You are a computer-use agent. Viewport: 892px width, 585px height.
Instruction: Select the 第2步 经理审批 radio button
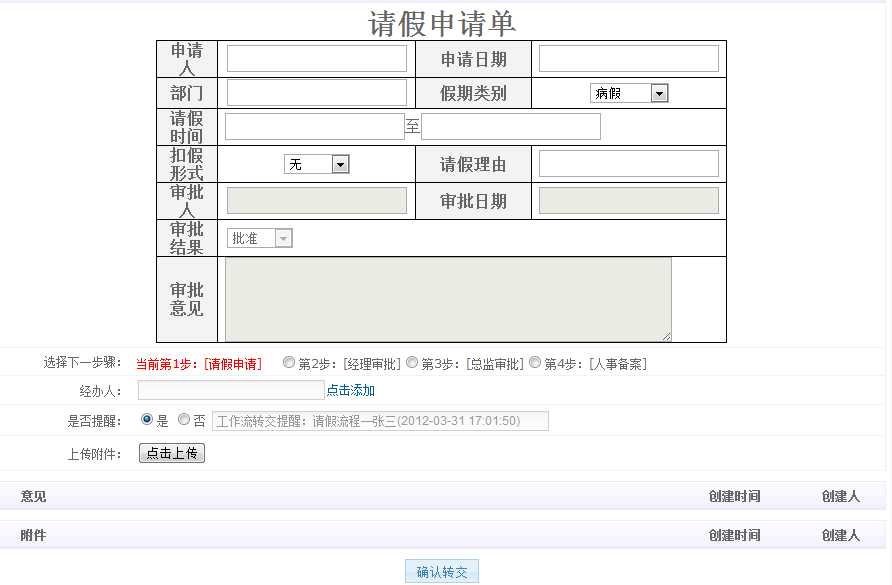(x=289, y=363)
